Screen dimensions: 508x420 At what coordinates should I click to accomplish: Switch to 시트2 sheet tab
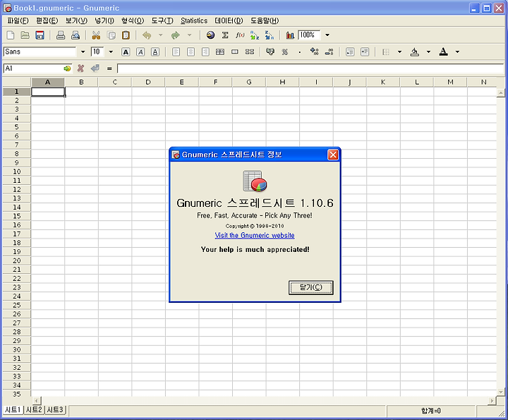[x=34, y=409]
